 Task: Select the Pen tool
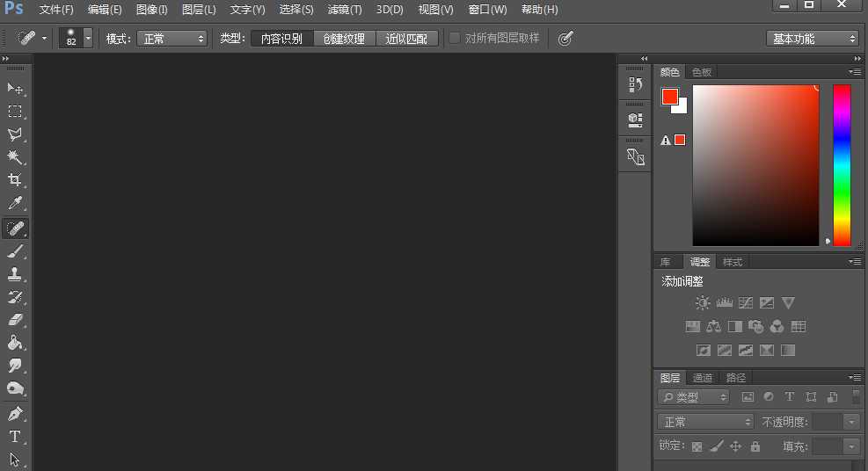(x=15, y=413)
